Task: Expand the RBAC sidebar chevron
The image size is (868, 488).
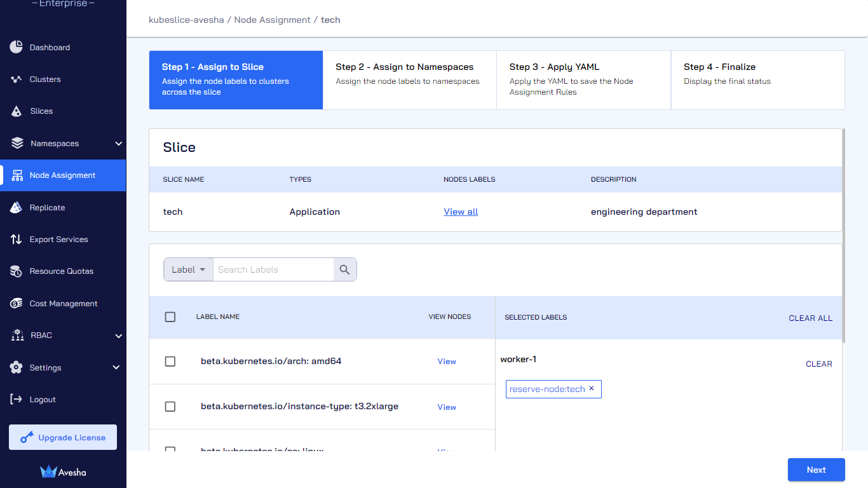Action: pos(119,335)
